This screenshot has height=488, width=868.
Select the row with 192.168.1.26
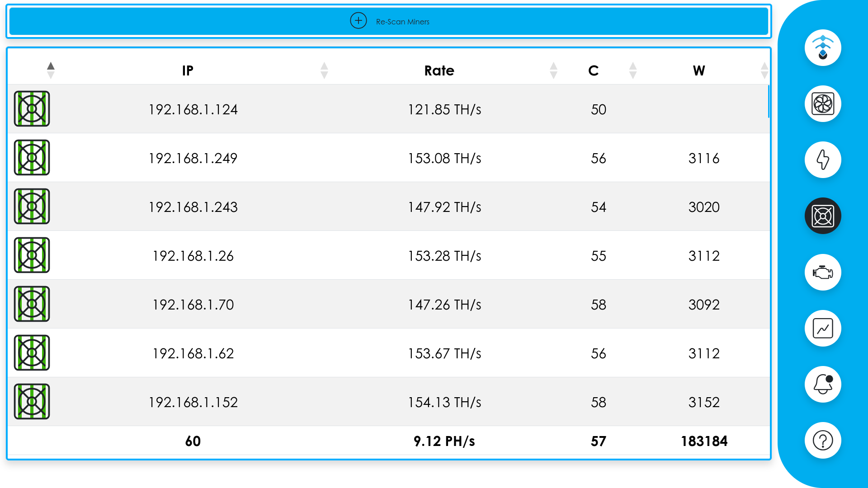(193, 256)
